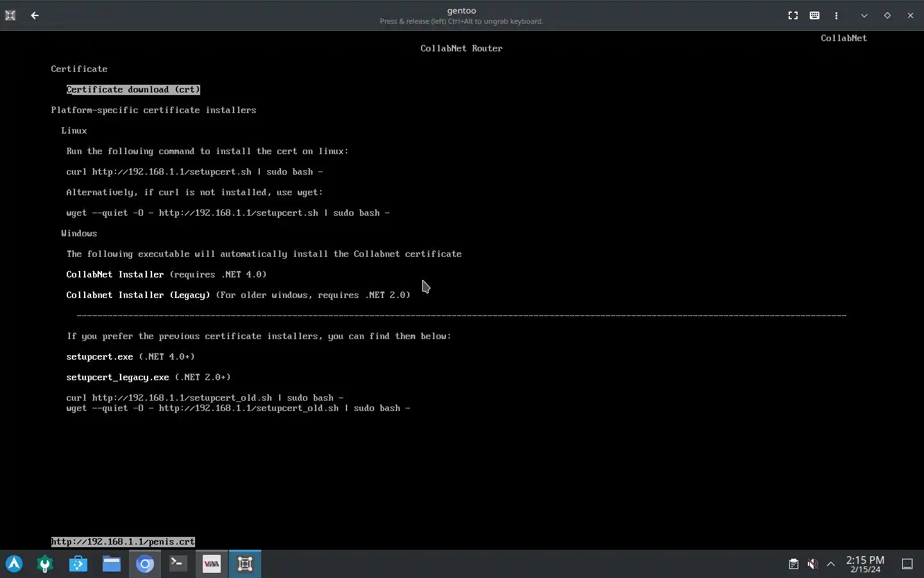This screenshot has width=924, height=578.
Task: Click 'The following executable will automatically install' line
Action: pos(264,254)
